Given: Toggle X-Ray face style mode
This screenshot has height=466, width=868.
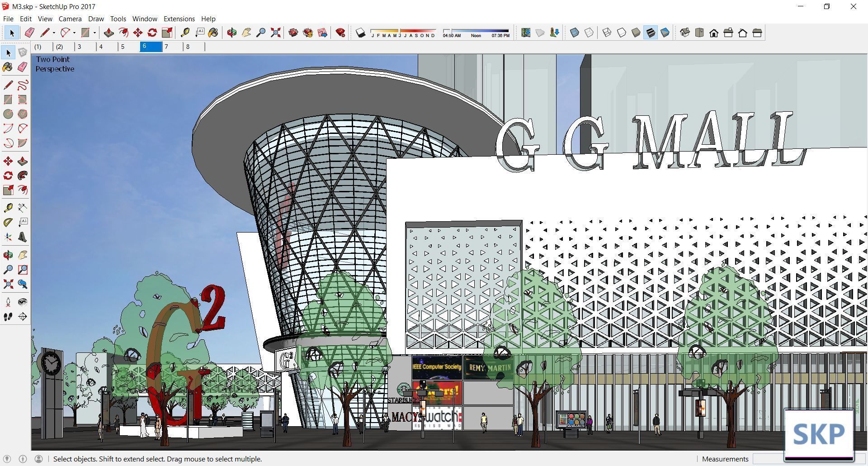Looking at the screenshot, I should click(x=574, y=33).
